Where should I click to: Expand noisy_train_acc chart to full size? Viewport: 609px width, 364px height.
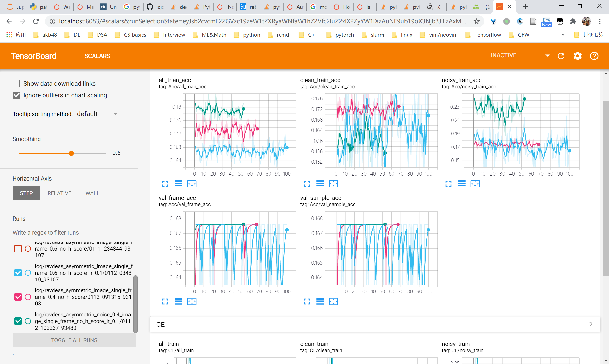coord(448,184)
